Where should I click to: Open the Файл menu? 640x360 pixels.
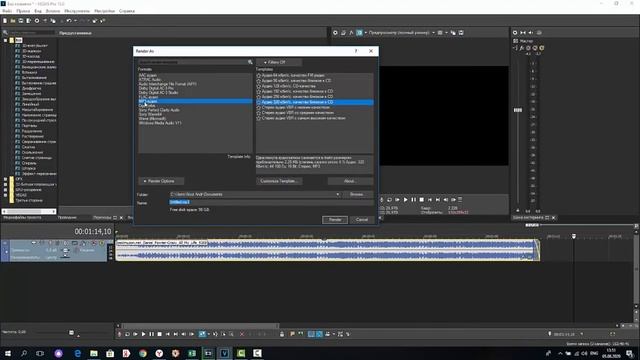pyautogui.click(x=7, y=11)
